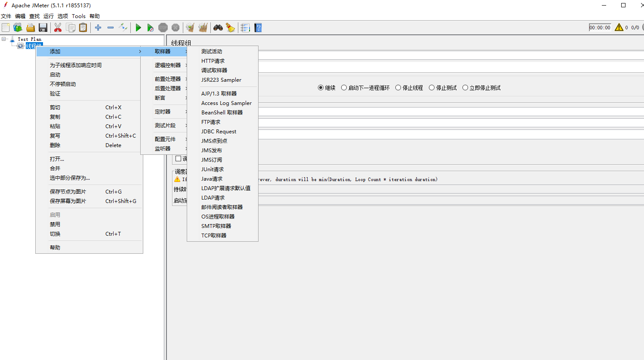Click the Cut scissors icon
Screen dimensions: 644x360
[58, 28]
